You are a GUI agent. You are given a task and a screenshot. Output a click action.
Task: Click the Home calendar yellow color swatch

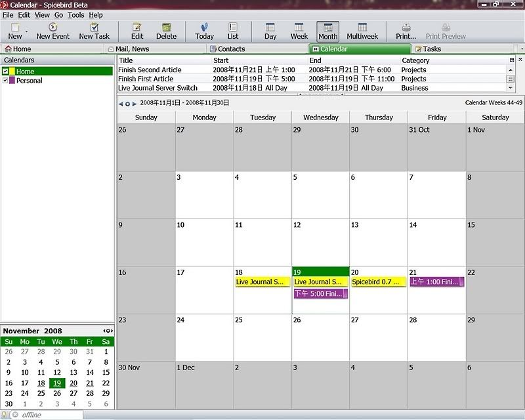coord(12,72)
